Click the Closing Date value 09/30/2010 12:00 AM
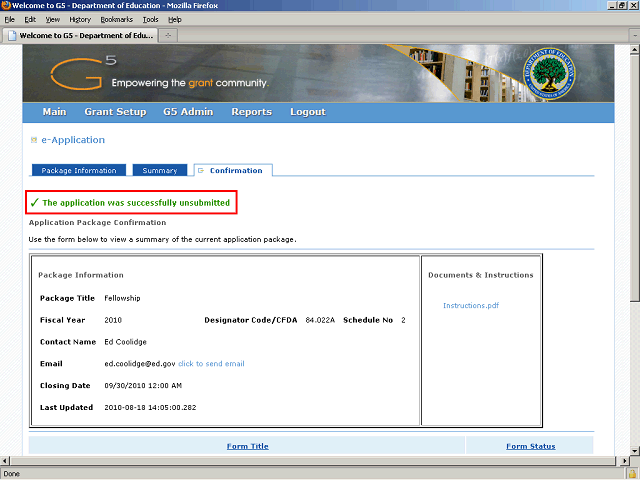Screen dimensions: 640x480 click(x=143, y=386)
